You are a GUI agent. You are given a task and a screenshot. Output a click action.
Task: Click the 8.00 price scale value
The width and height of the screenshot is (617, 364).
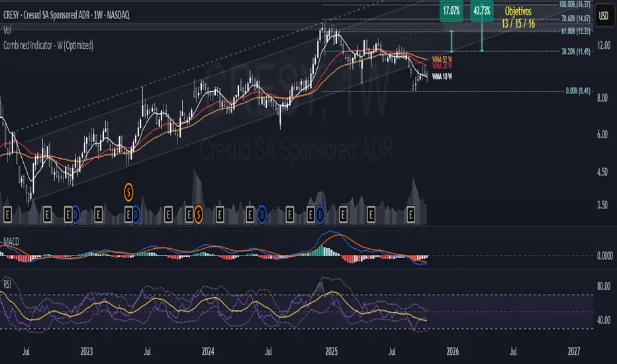(602, 98)
